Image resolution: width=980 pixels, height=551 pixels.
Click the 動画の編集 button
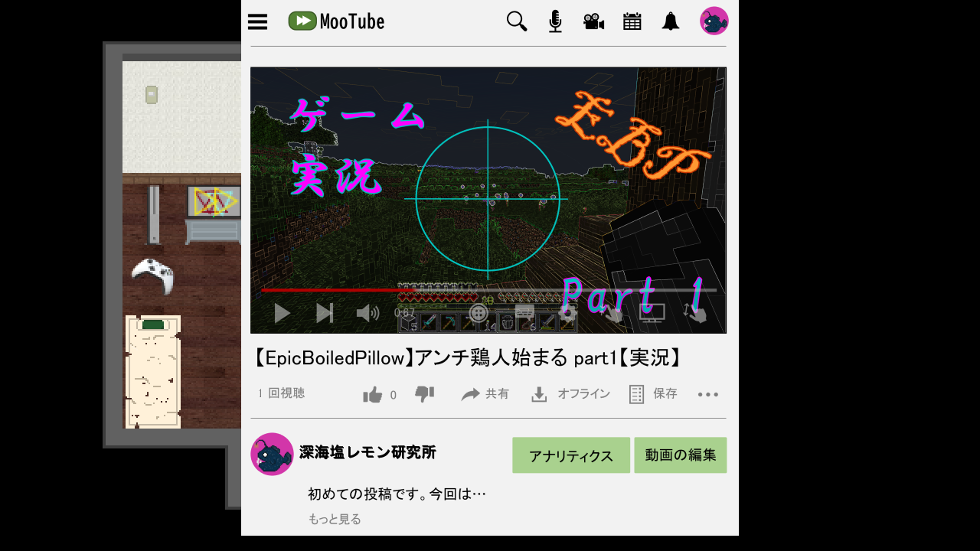[680, 455]
